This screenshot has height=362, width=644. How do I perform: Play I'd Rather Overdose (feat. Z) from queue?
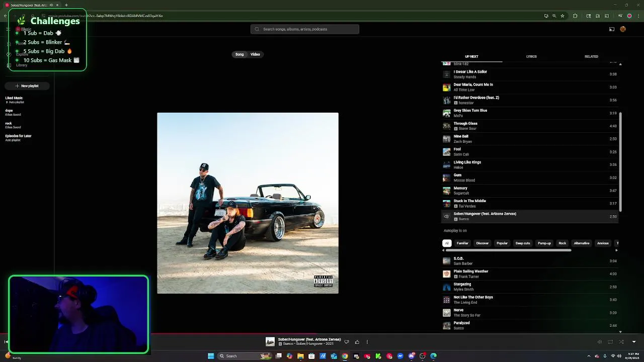530,100
